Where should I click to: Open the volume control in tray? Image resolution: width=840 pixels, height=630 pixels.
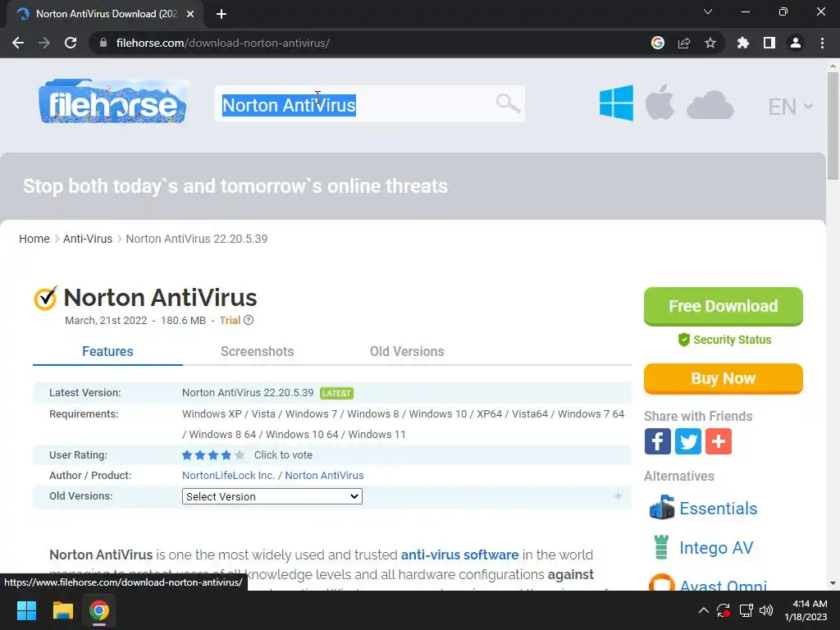767,610
